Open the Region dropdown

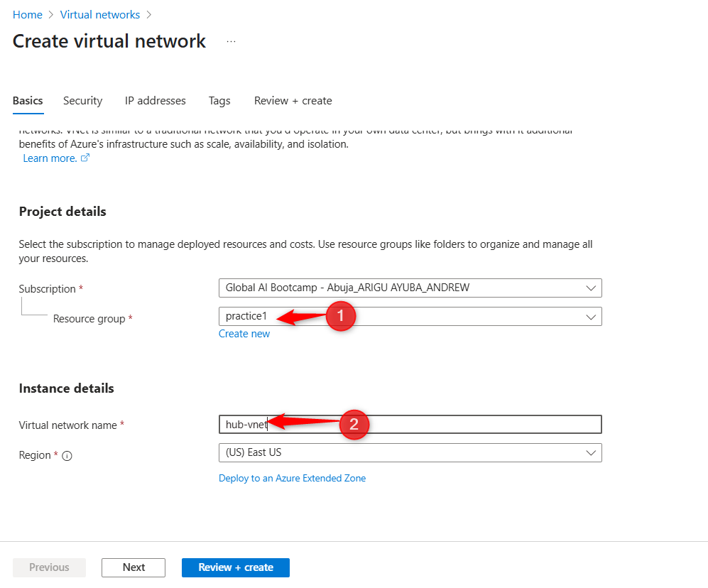coord(410,452)
